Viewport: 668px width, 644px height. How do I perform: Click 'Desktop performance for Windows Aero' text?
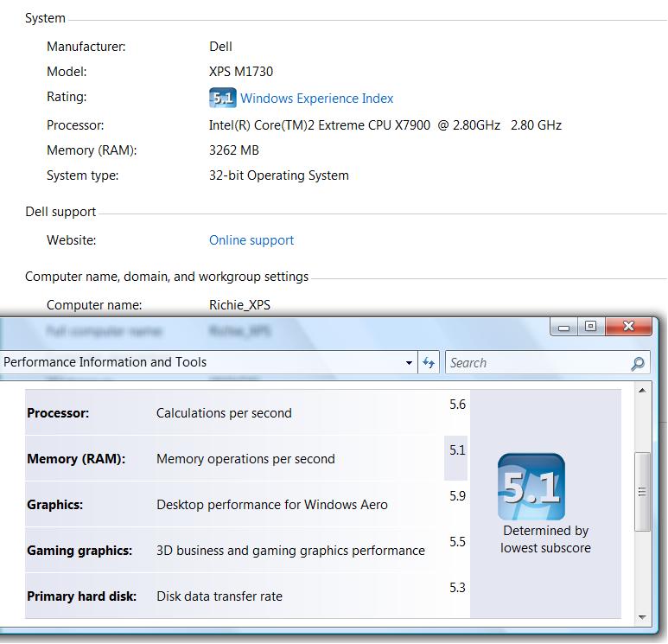272,505
